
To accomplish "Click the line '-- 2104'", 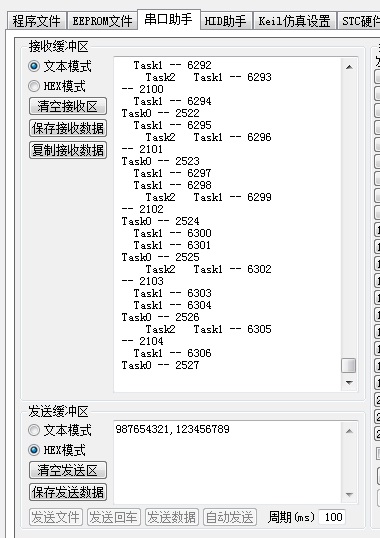I will click(142, 341).
